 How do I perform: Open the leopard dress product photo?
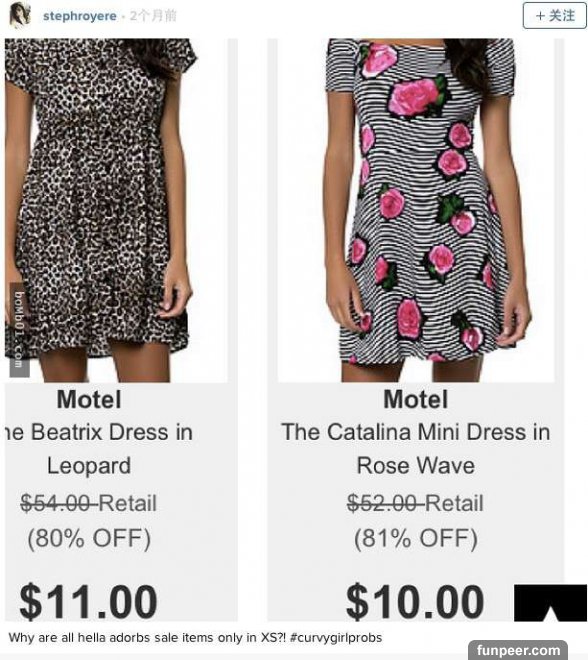point(116,210)
